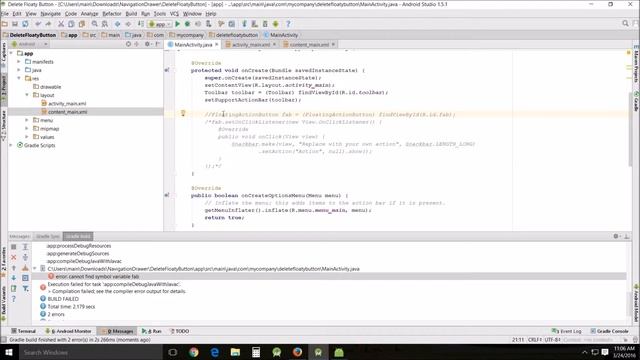Viewport: 640px width, 360px height.
Task: Click the Search Everywhere magnifier icon
Action: pos(625,24)
